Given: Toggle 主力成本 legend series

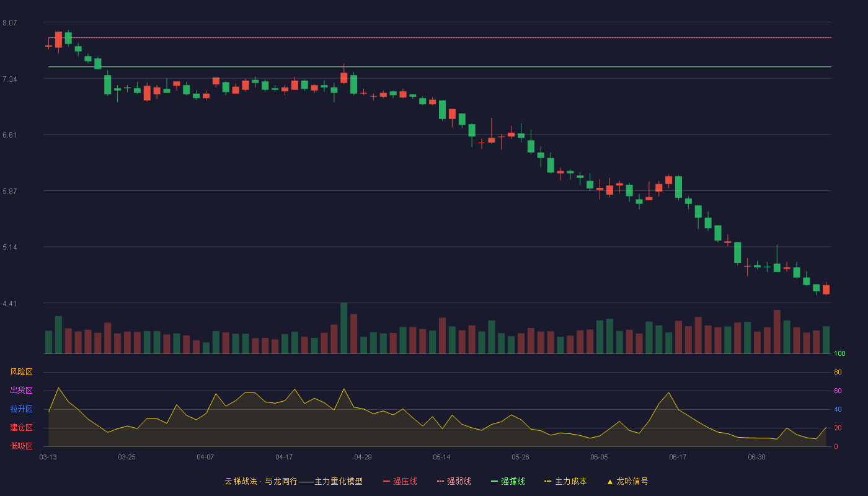Looking at the screenshot, I should 565,481.
